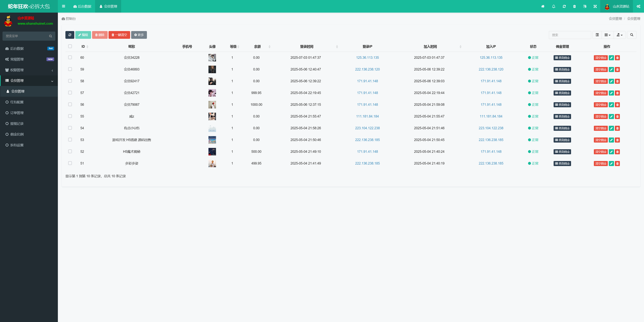Open the notification bell icon
Image resolution: width=644 pixels, height=322 pixels.
553,7
